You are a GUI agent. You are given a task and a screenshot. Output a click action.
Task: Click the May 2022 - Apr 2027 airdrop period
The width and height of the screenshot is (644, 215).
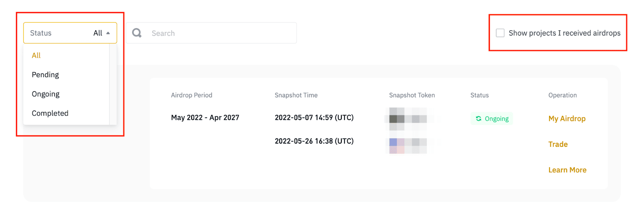tap(205, 118)
